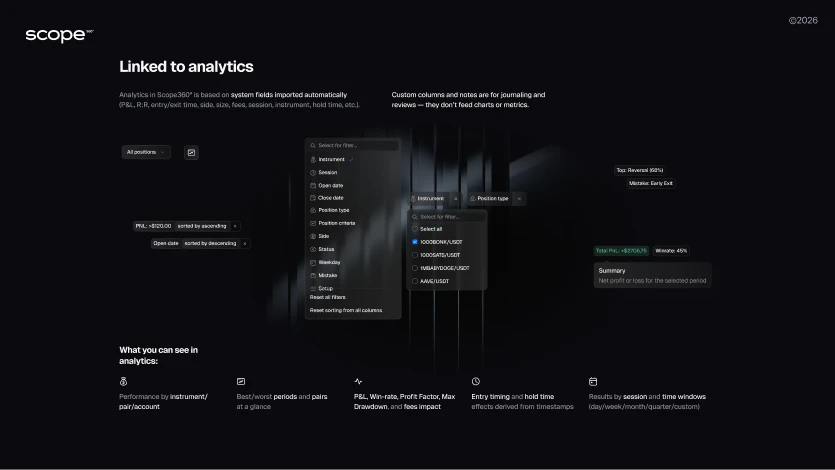Remove the Open date sorting chip

coord(244,243)
